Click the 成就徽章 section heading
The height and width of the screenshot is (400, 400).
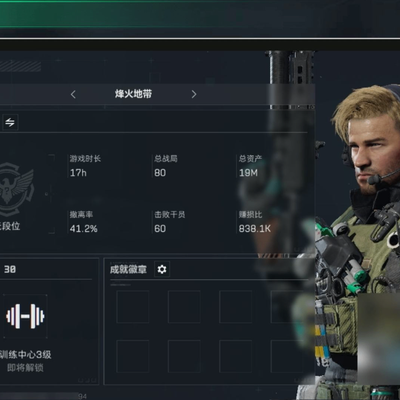tap(128, 269)
